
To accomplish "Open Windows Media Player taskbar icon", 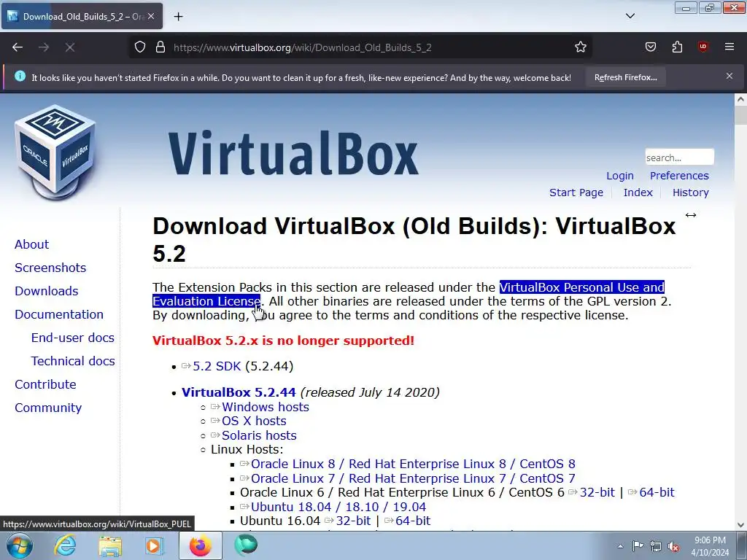I will point(153,545).
